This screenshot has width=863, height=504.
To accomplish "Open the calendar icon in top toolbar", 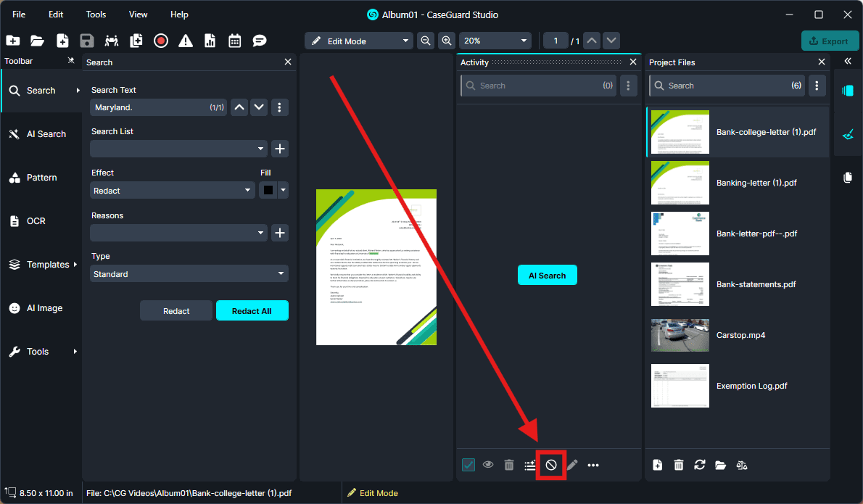I will (x=234, y=41).
